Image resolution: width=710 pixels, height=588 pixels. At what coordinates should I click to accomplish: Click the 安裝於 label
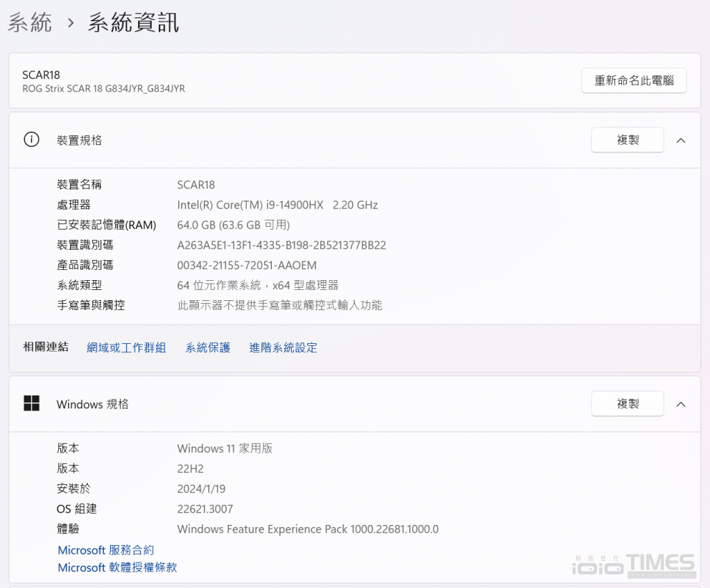(73, 489)
